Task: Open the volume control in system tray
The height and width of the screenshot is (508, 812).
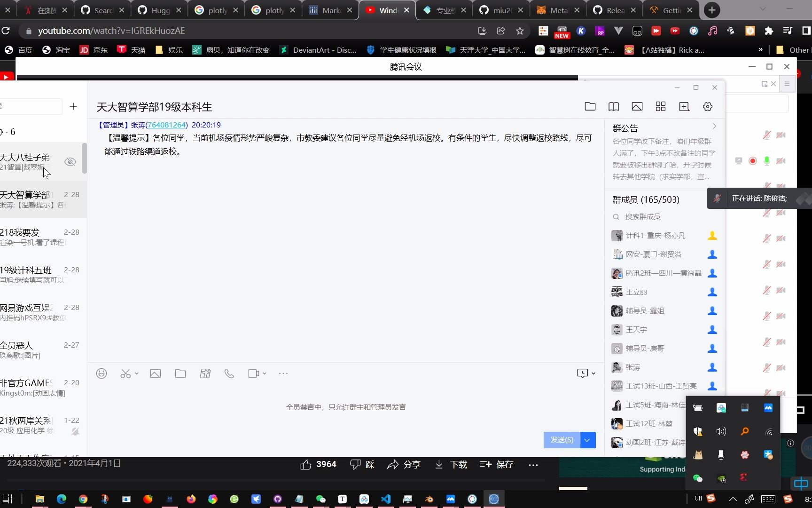Action: (x=722, y=431)
